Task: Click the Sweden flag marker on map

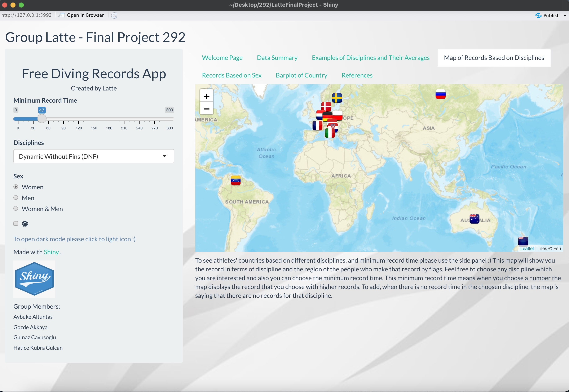Action: click(x=337, y=98)
